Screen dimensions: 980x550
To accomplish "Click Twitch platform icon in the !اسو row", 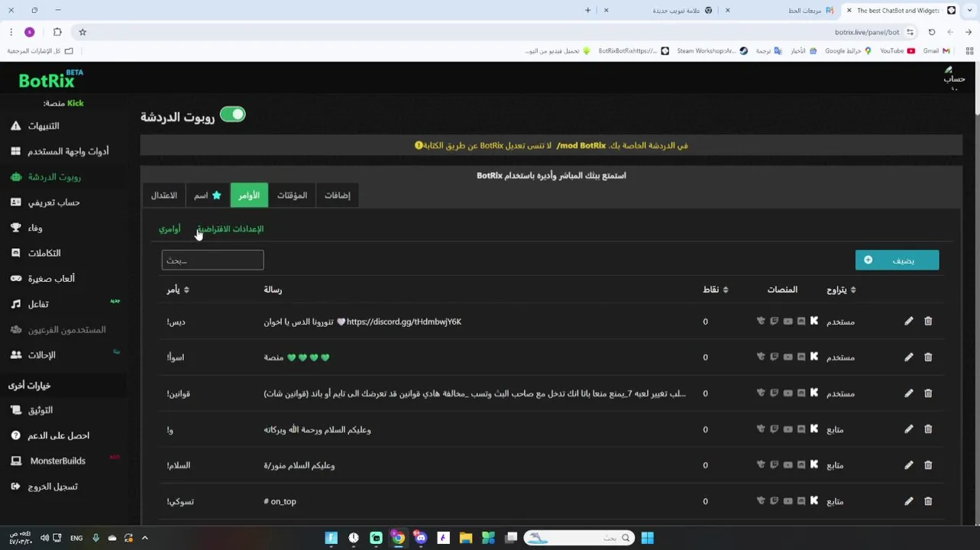I will tap(774, 357).
